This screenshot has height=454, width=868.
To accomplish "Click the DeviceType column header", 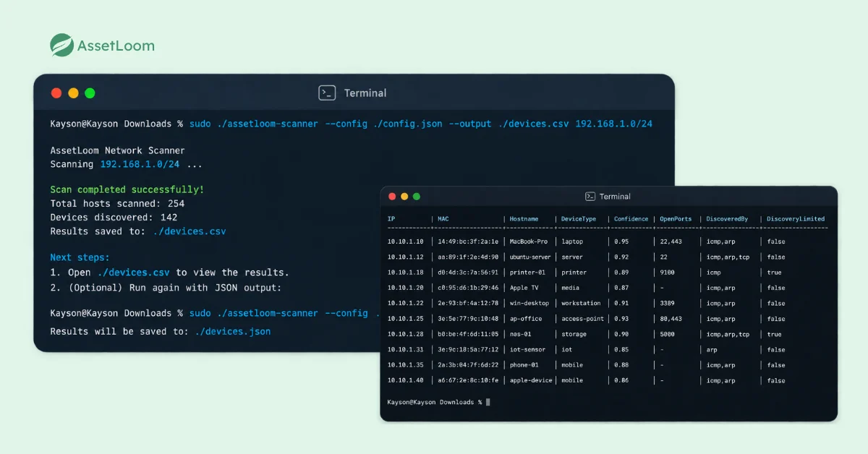I will pos(579,219).
